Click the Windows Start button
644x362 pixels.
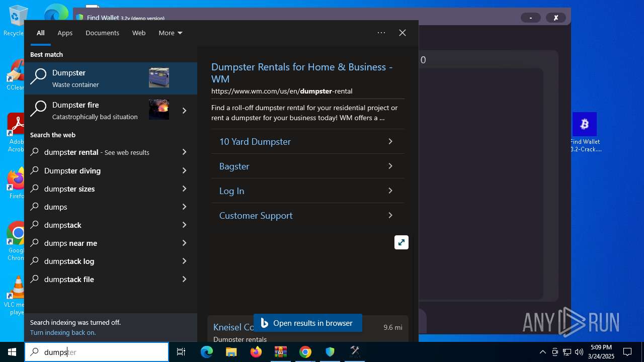coord(12,352)
